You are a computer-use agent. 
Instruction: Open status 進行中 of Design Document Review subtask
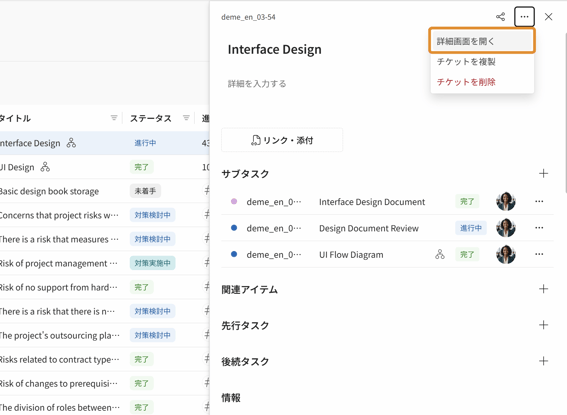pyautogui.click(x=471, y=228)
